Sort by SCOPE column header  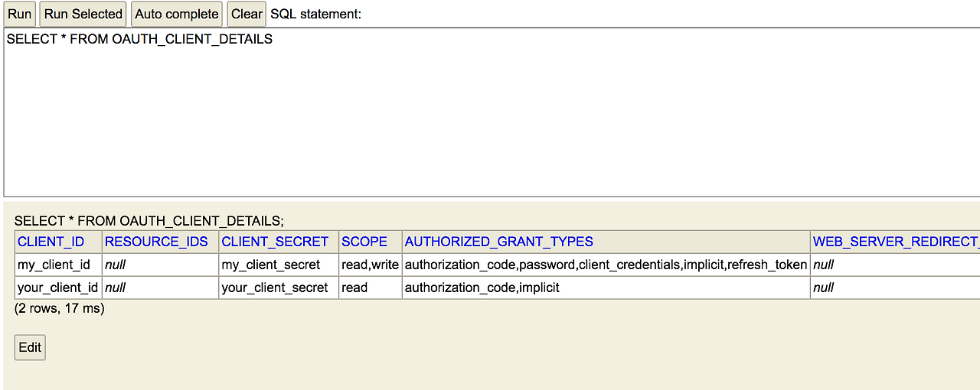pos(371,242)
